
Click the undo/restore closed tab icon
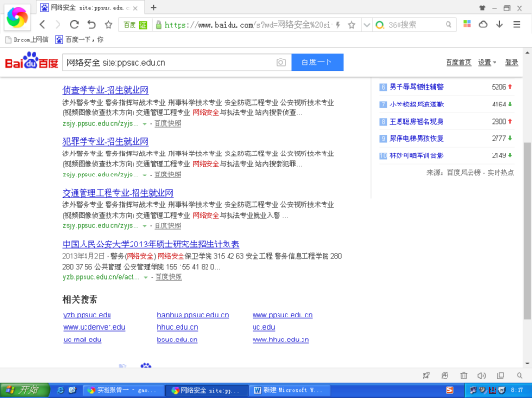coord(91,24)
